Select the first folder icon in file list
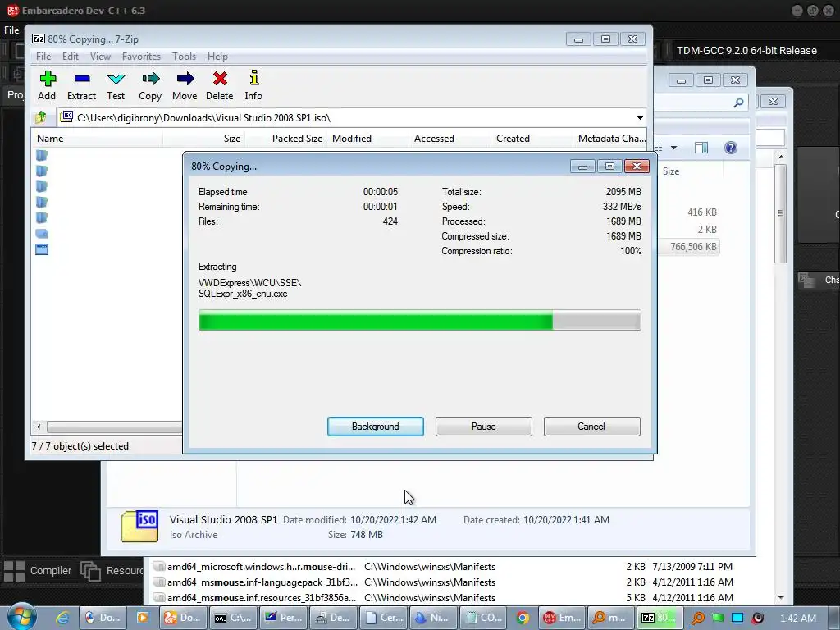840x630 pixels. pyautogui.click(x=42, y=155)
